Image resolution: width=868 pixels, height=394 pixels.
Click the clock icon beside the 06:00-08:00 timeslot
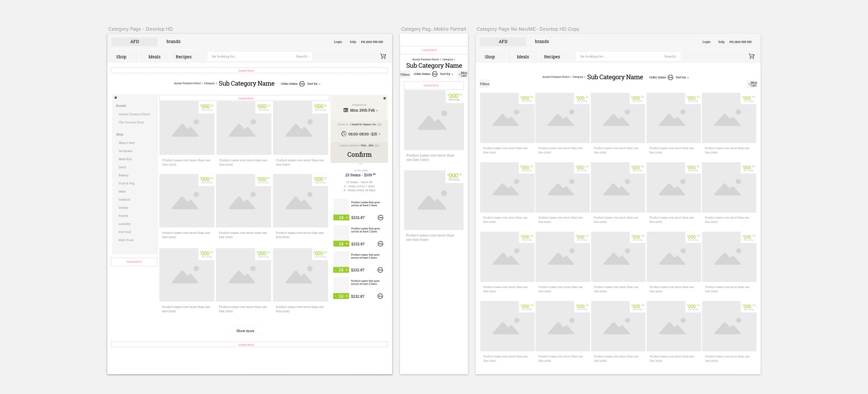[344, 133]
